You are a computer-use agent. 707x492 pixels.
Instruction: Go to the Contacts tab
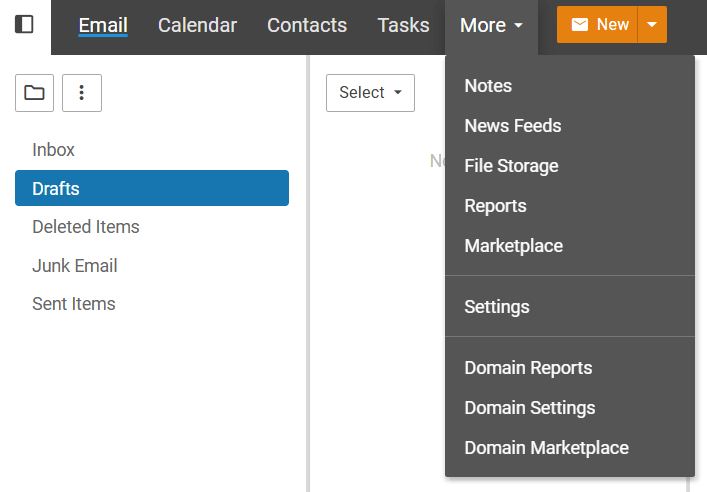tap(307, 26)
